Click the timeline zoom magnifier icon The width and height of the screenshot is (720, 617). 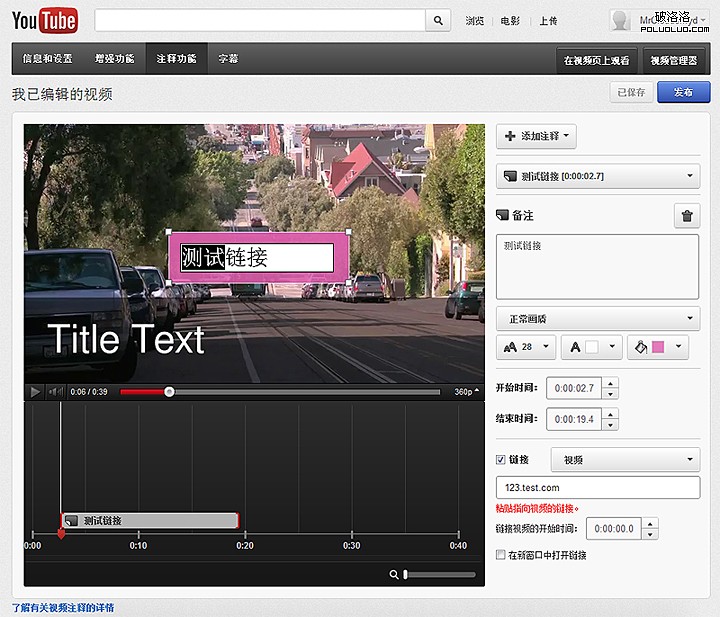pyautogui.click(x=395, y=574)
